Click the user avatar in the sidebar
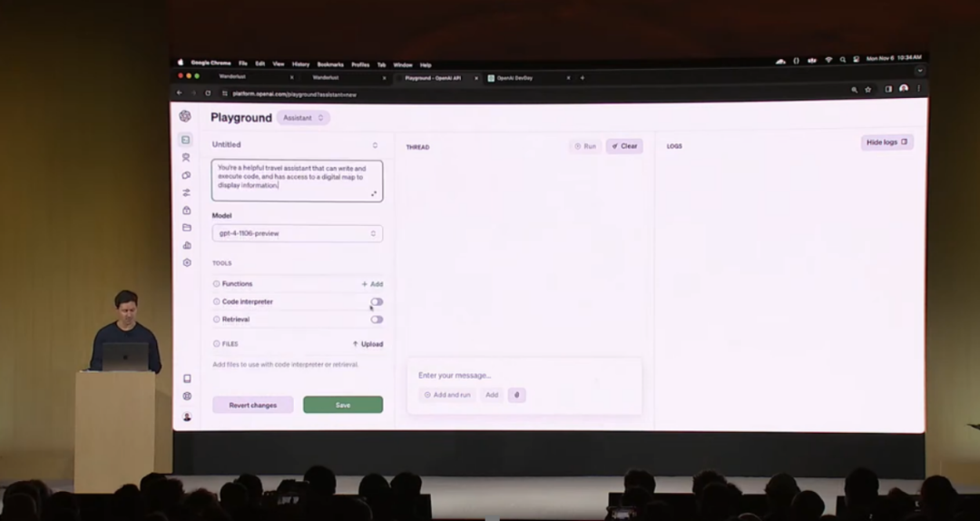Image resolution: width=980 pixels, height=521 pixels. [x=187, y=417]
